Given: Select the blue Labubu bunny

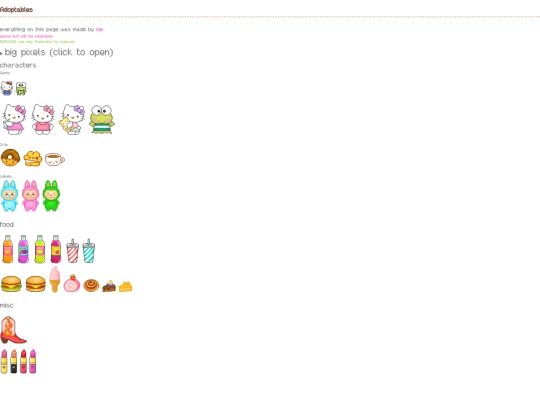Looking at the screenshot, I should [x=9, y=196].
